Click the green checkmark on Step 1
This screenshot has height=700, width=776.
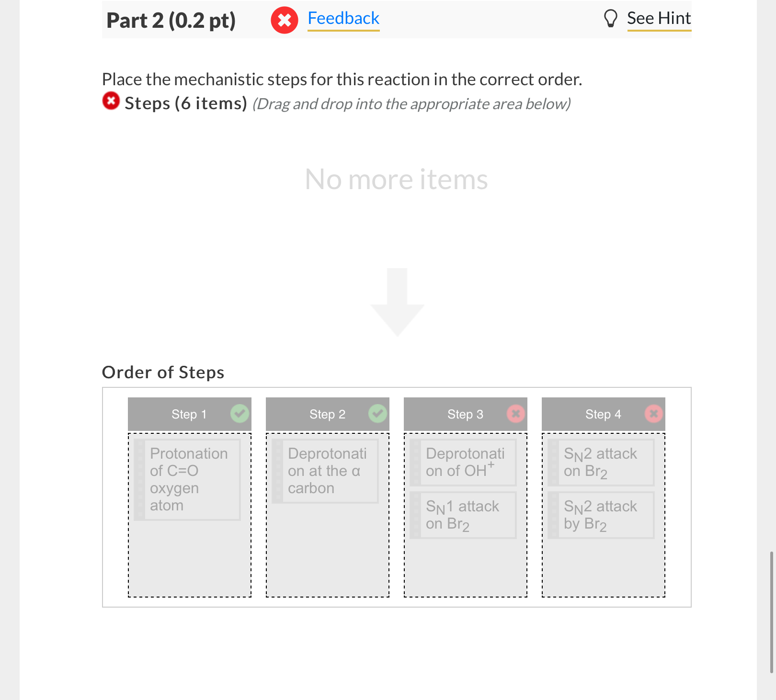click(x=240, y=414)
